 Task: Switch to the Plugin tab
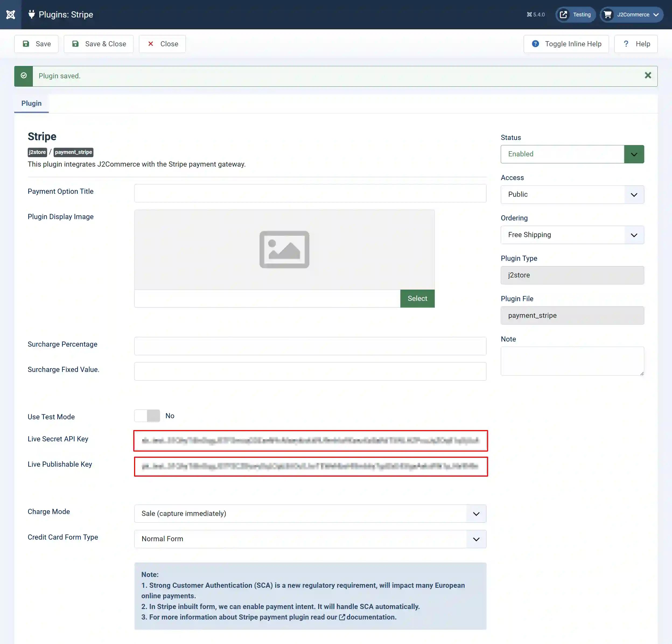click(x=31, y=103)
